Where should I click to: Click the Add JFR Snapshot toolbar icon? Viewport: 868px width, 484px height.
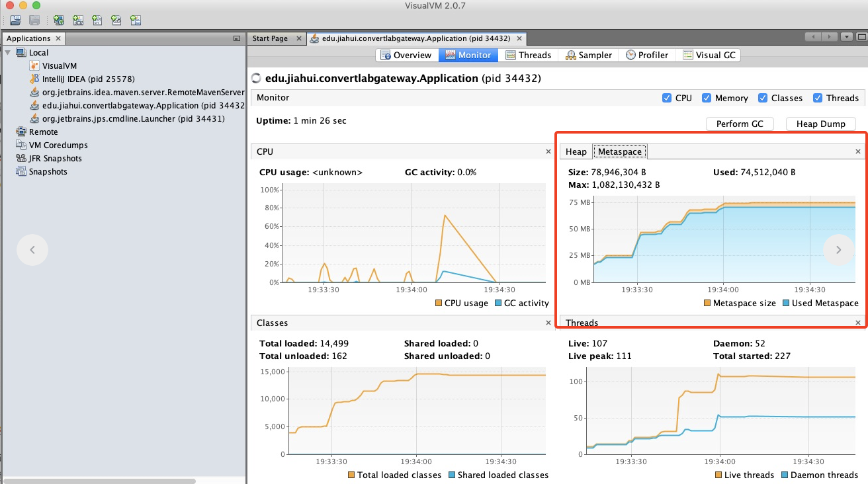pyautogui.click(x=116, y=20)
